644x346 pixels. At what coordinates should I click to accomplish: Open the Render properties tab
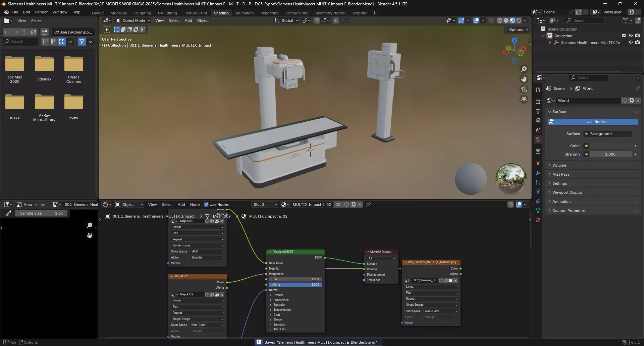pyautogui.click(x=538, y=102)
